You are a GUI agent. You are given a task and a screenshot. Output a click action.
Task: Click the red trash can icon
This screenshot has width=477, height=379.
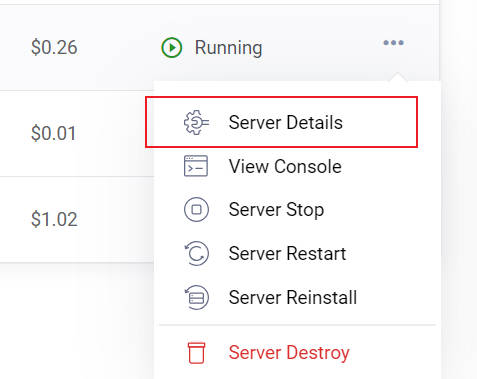[x=196, y=353]
